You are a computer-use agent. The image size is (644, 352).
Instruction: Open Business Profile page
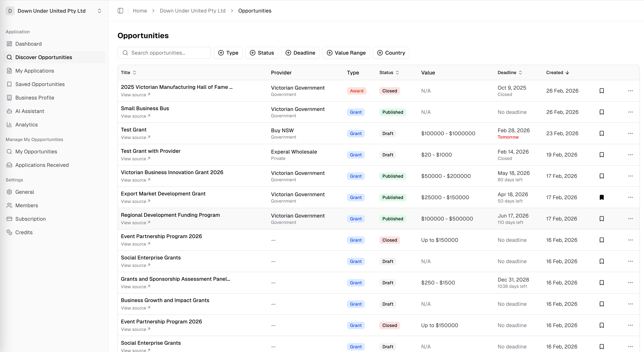pos(34,98)
